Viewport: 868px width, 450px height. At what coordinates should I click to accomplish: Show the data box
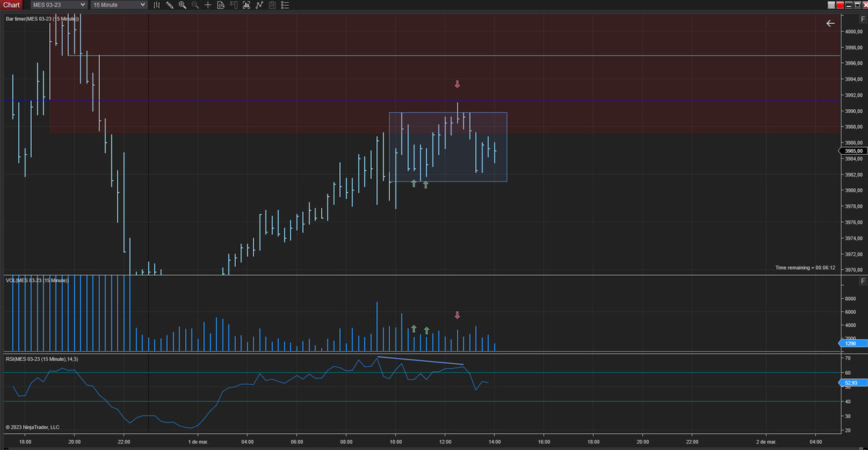221,5
